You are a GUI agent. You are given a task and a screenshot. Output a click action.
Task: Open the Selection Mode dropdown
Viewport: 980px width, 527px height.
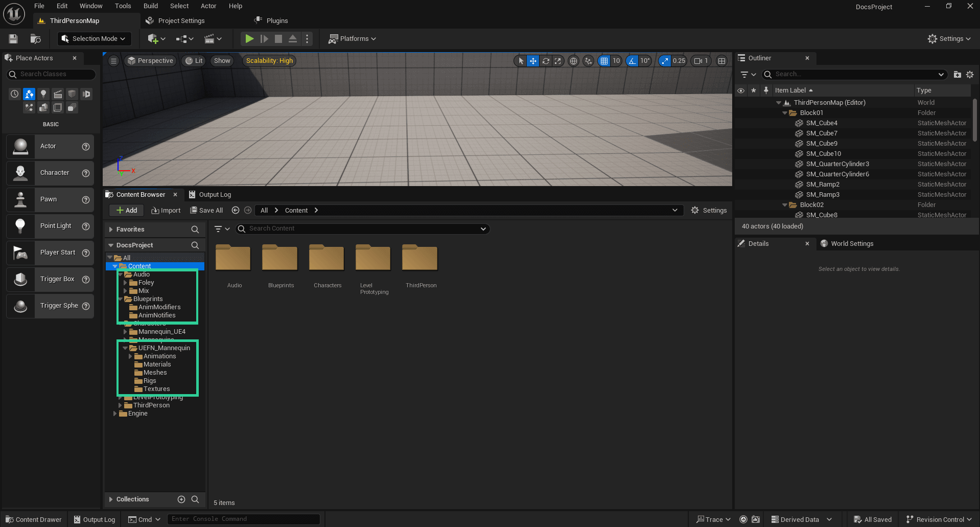click(x=94, y=39)
